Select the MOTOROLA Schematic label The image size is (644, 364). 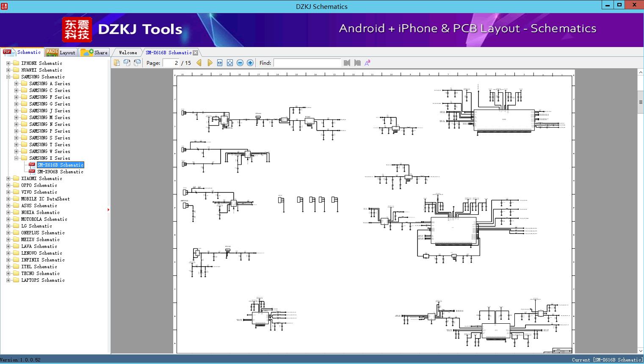point(44,219)
